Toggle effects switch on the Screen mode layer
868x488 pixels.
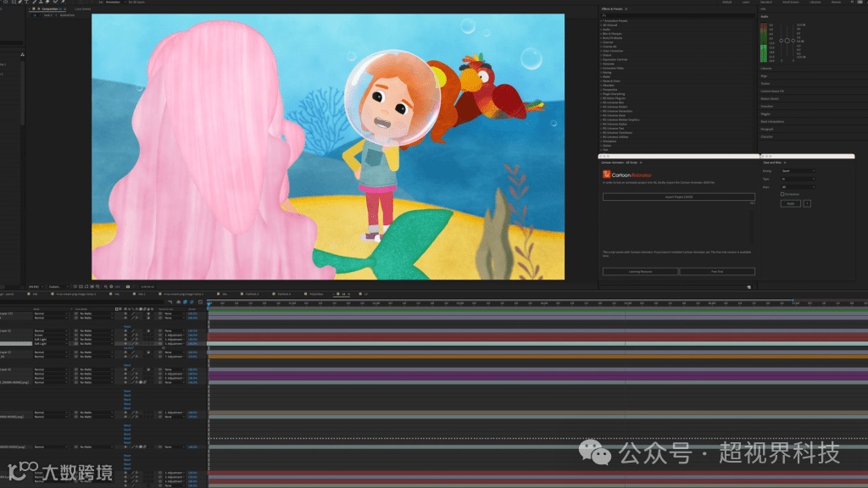(x=136, y=335)
